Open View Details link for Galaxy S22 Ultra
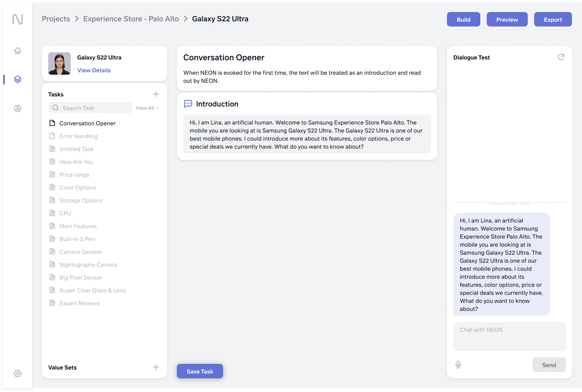This screenshot has width=582, height=392. point(94,70)
